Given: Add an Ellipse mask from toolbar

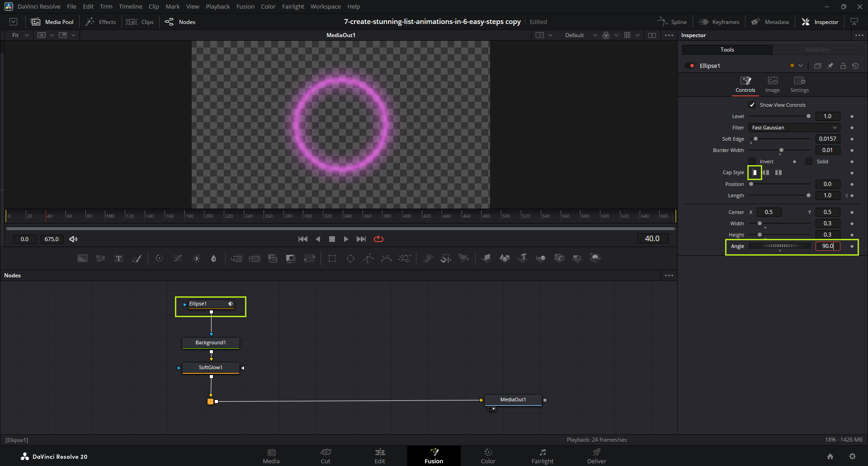Looking at the screenshot, I should (x=350, y=258).
